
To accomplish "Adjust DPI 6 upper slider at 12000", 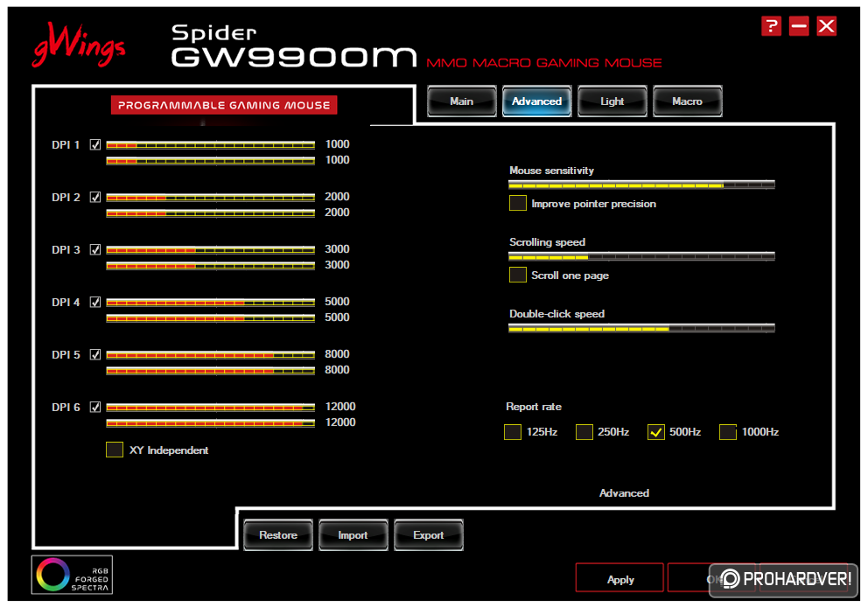I will click(210, 408).
